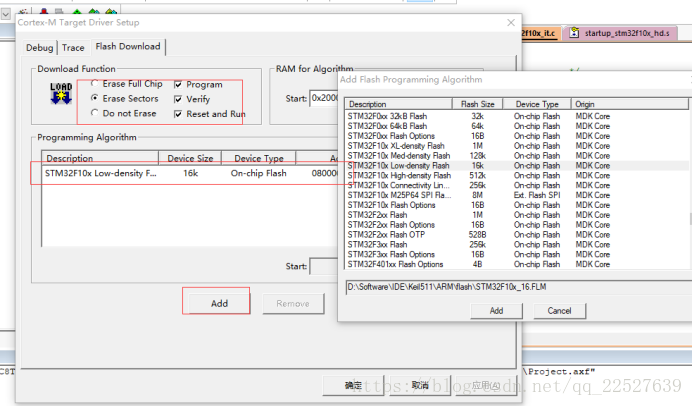Switch to the Debug tab
The image size is (693, 406).
point(39,47)
